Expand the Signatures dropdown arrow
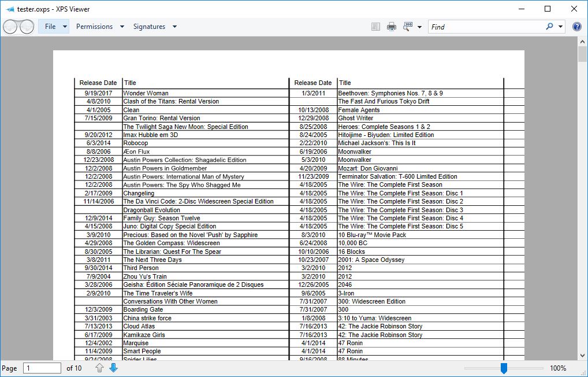Viewport: 588px width, 377px height. (x=174, y=27)
